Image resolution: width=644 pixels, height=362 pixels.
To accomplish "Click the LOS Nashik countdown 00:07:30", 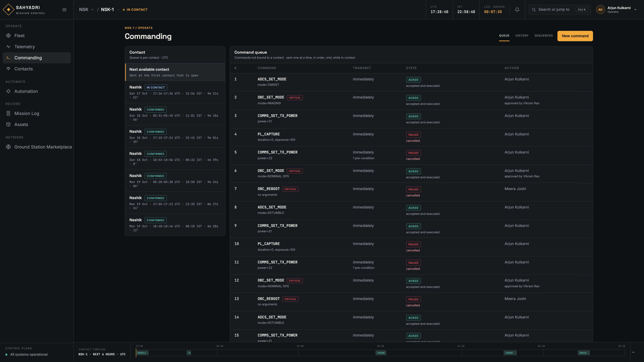I will (493, 12).
